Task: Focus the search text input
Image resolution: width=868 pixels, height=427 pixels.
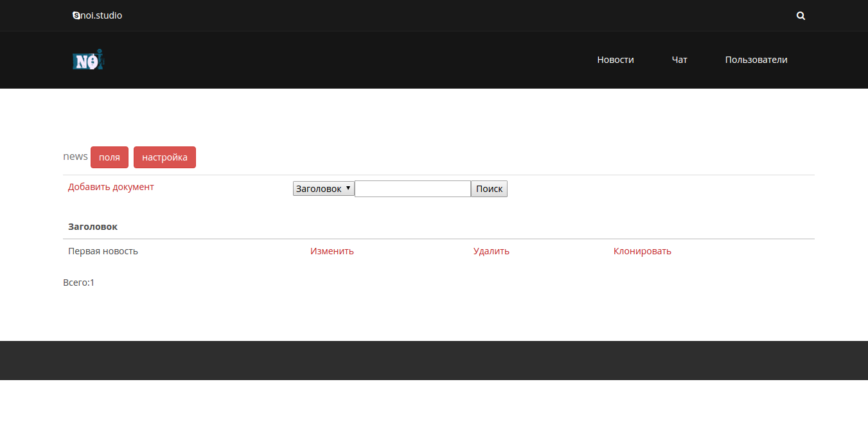Action: (412, 189)
